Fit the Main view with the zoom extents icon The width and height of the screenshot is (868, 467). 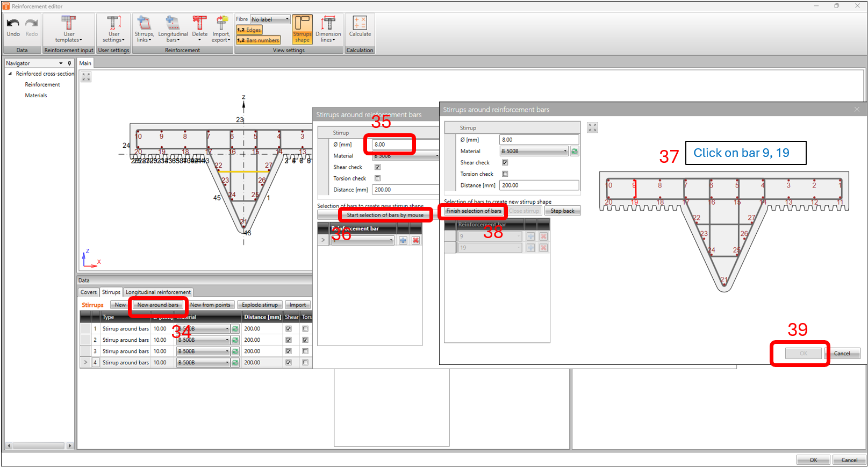point(86,77)
